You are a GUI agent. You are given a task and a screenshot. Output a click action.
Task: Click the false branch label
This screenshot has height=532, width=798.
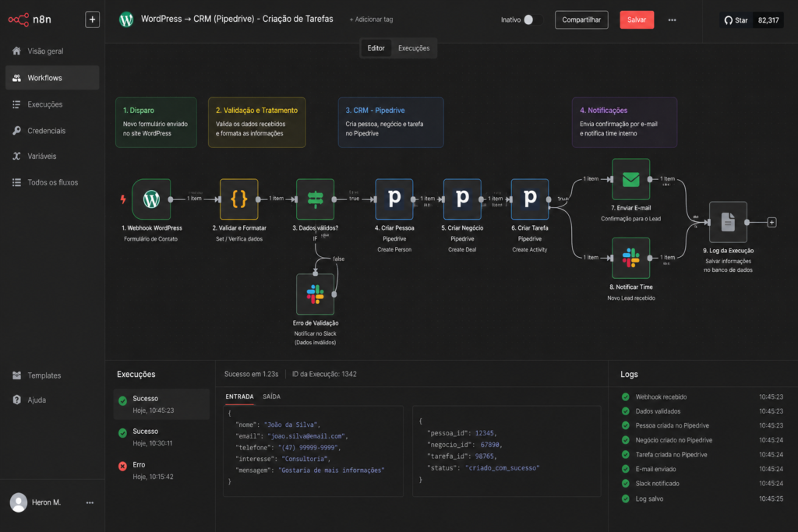[338, 259]
